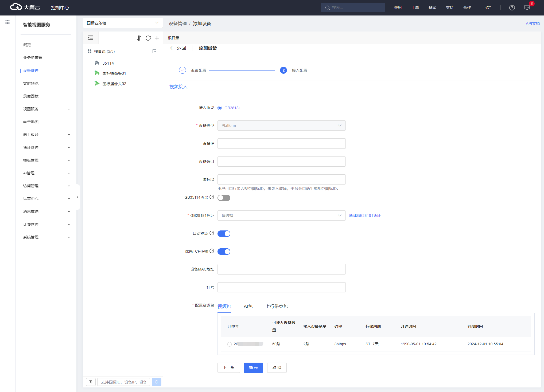Select the resource package order radio button
Image resolution: width=544 pixels, height=392 pixels.
[x=229, y=344]
